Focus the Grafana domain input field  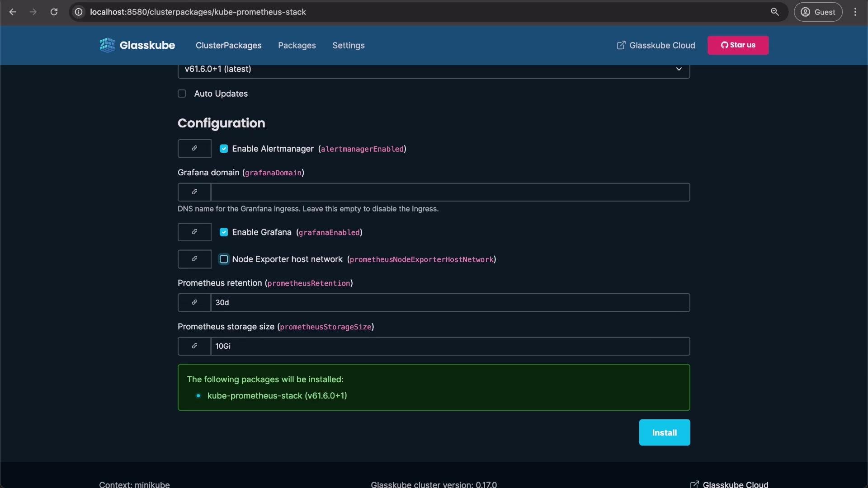click(x=450, y=192)
